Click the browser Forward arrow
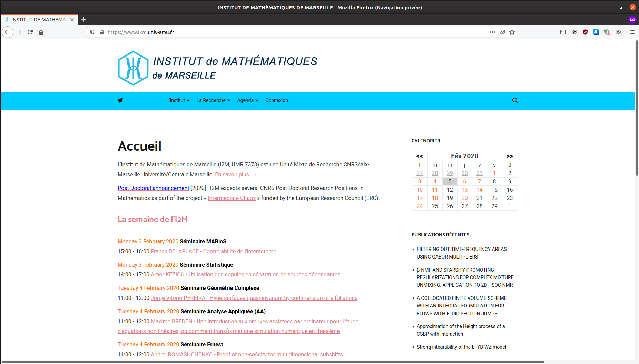This screenshot has height=364, width=639. tap(19, 32)
